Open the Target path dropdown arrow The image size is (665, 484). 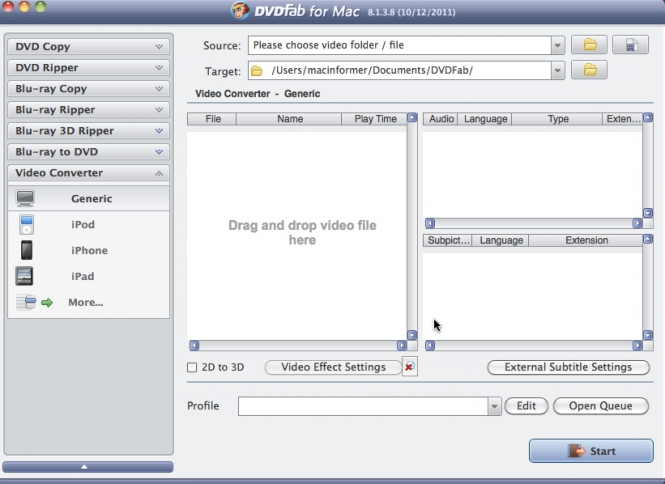pos(558,70)
